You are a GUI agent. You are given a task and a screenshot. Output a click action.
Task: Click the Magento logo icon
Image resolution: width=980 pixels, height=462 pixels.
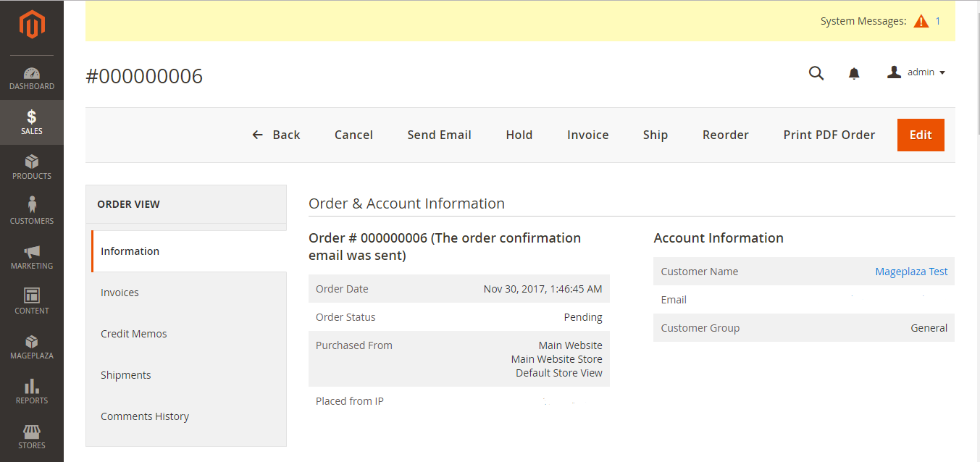coord(32,25)
